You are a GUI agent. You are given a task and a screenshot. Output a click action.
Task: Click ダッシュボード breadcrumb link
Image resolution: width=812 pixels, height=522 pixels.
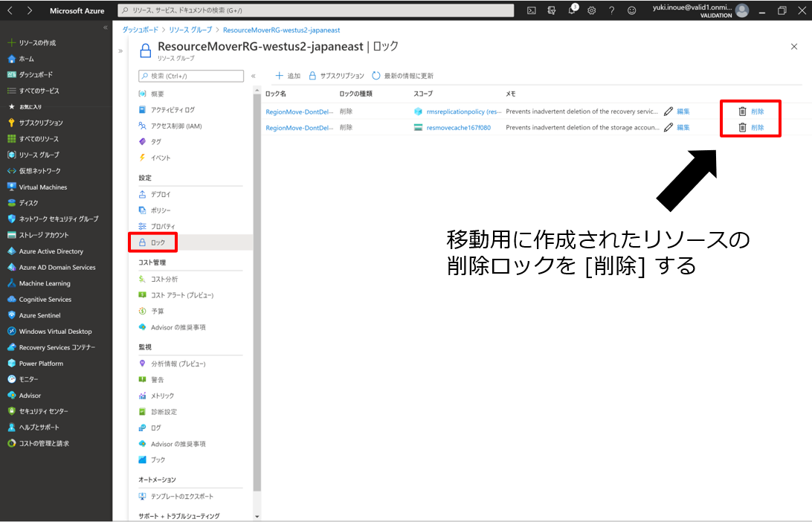point(141,30)
